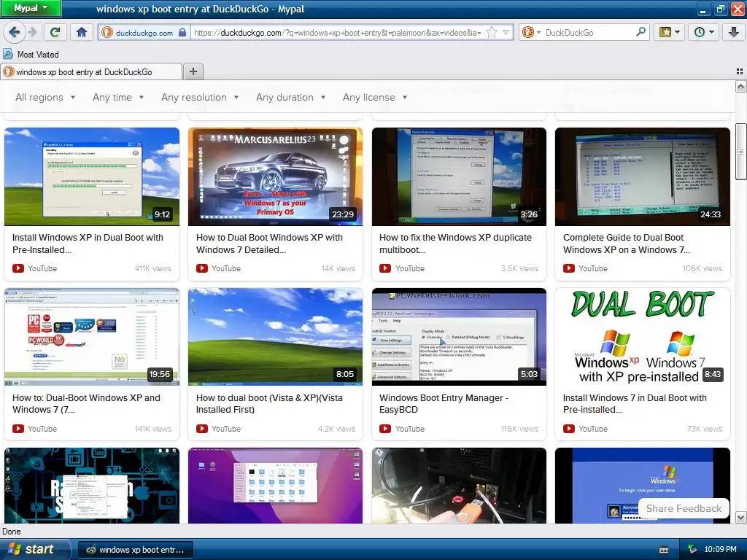
Task: Click the search magnifier icon in search box
Action: coord(640,32)
